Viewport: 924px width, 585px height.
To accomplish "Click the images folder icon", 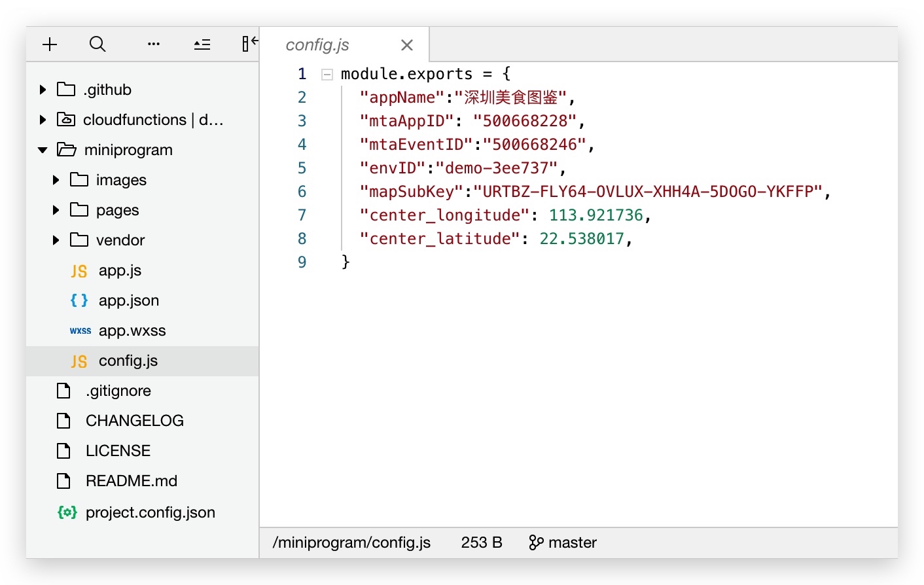I will click(x=79, y=179).
